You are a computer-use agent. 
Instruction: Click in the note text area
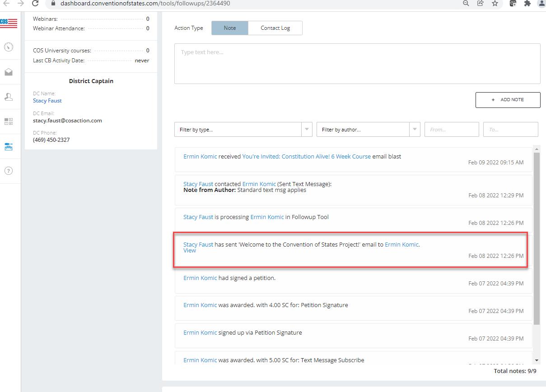[357, 64]
